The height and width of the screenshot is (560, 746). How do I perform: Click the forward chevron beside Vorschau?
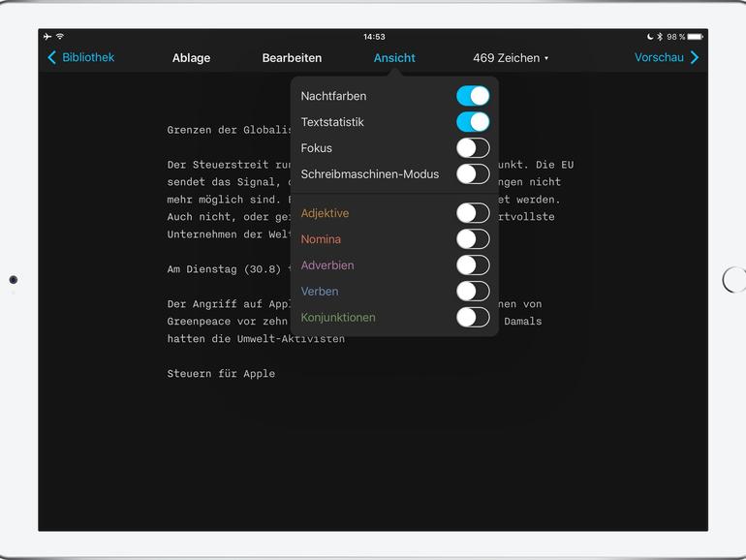click(695, 57)
